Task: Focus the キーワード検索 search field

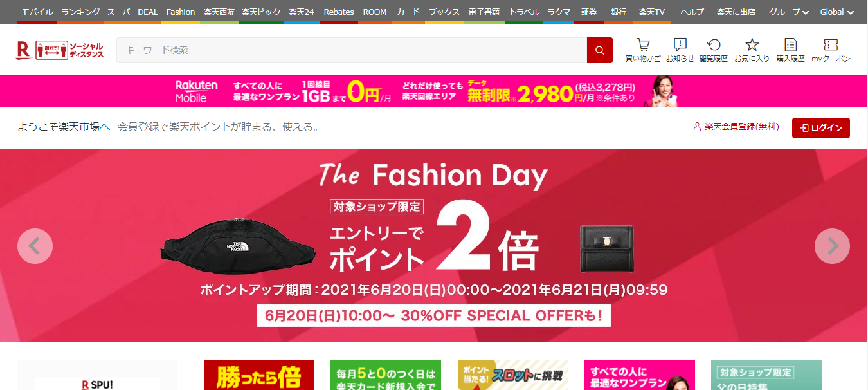Action: coord(352,50)
